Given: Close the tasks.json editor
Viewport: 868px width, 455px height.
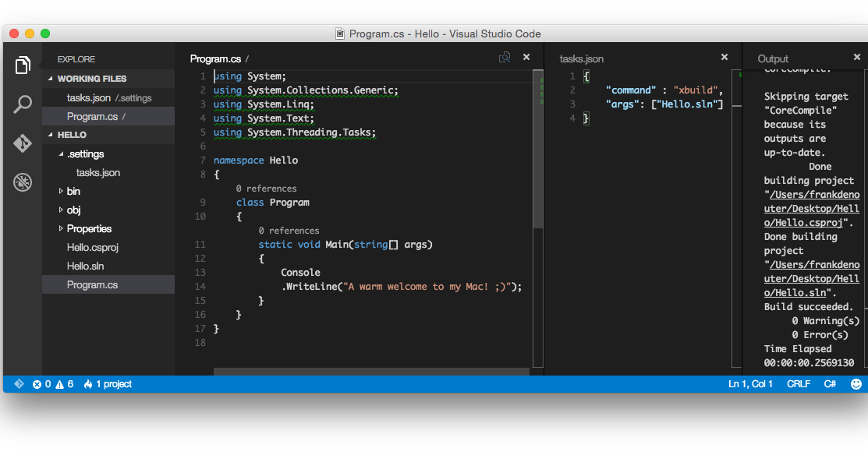Looking at the screenshot, I should point(724,57).
